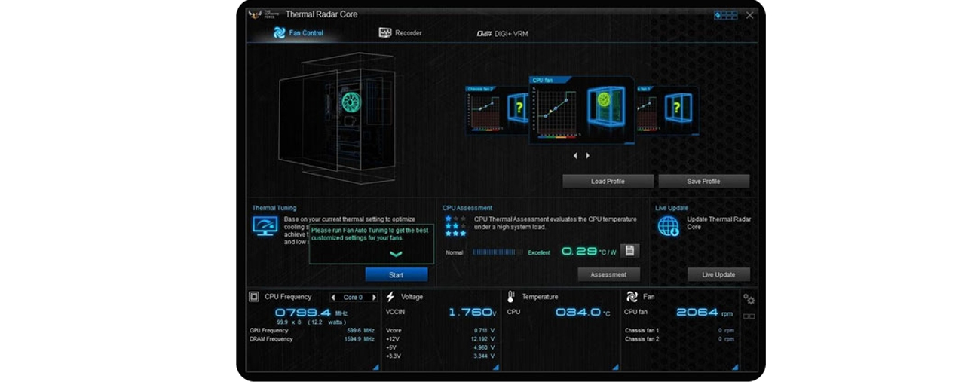Click the DRAM Frequency row
The image size is (980, 382).
coord(312,339)
